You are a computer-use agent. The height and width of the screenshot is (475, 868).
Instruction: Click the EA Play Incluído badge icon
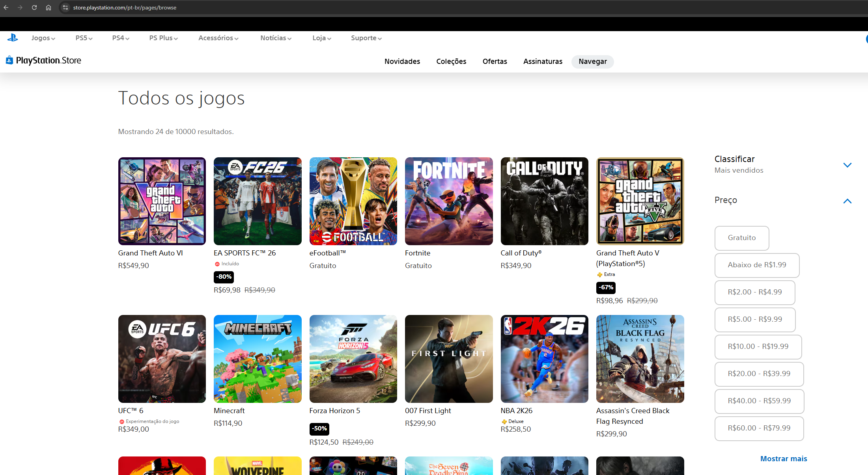tap(217, 264)
